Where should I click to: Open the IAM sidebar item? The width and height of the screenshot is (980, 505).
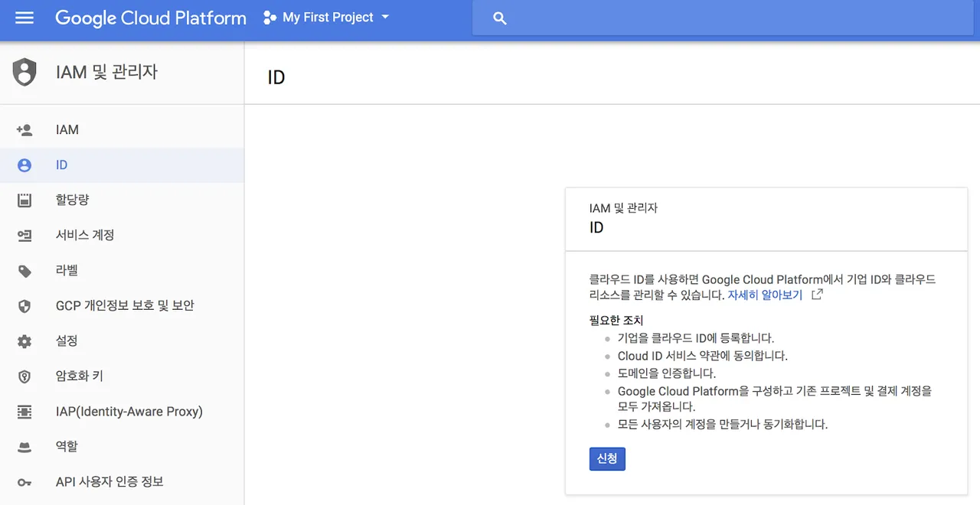[x=122, y=130]
